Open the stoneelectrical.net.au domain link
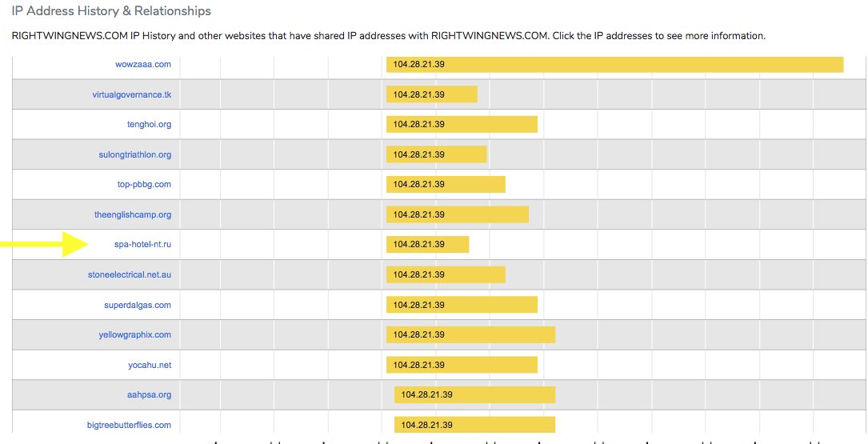Viewport: 868px width, 444px height. click(130, 274)
